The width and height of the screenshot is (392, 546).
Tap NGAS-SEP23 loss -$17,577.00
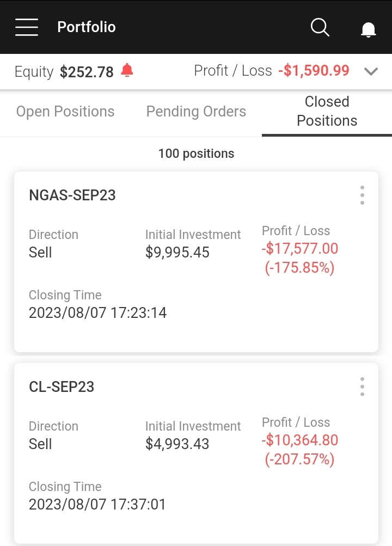click(300, 249)
